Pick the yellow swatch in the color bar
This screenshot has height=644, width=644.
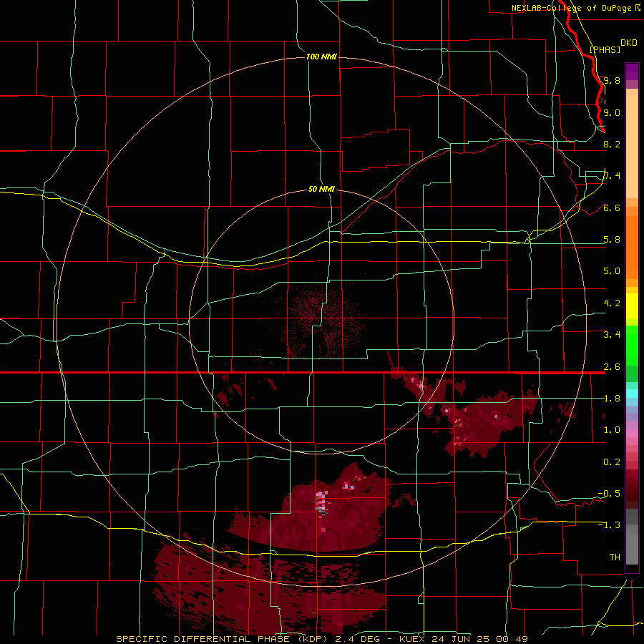pyautogui.click(x=632, y=306)
